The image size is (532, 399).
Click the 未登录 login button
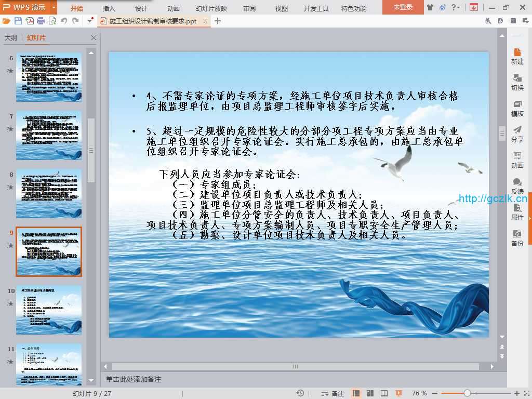(403, 7)
